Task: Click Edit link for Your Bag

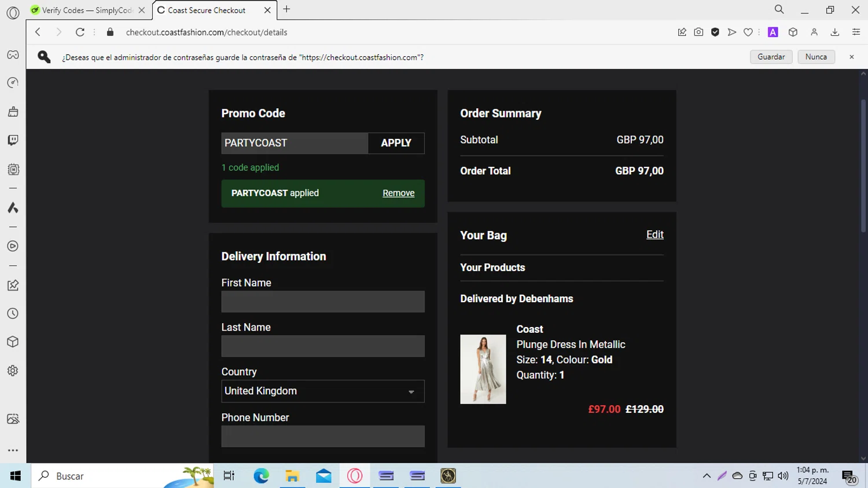Action: pos(655,234)
